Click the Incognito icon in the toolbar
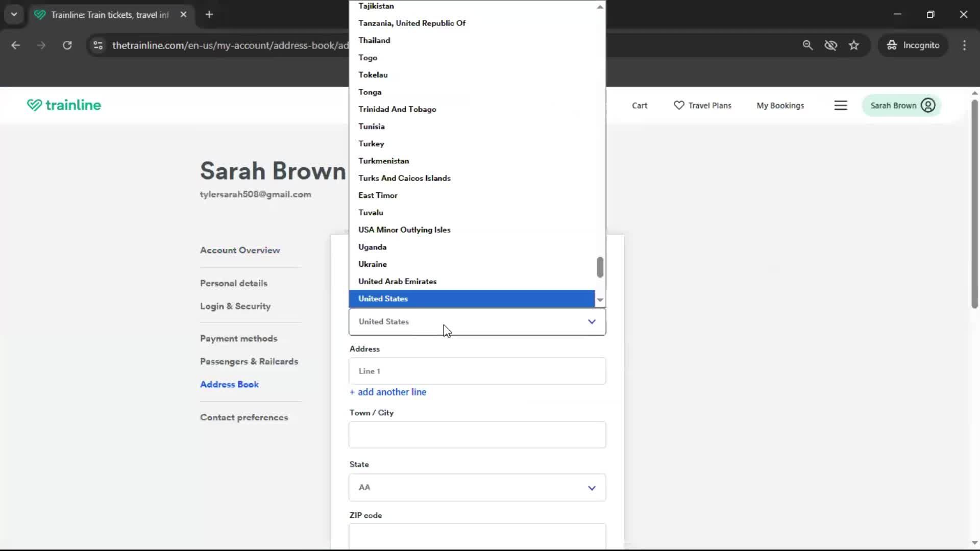 tap(892, 45)
